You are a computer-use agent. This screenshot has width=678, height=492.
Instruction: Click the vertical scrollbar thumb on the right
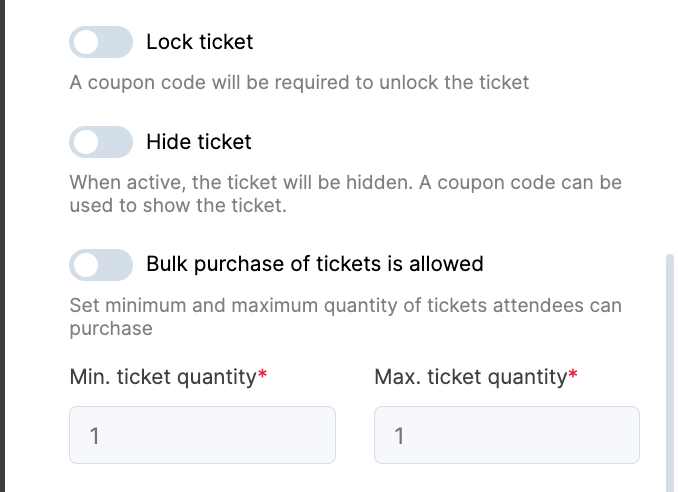670,370
